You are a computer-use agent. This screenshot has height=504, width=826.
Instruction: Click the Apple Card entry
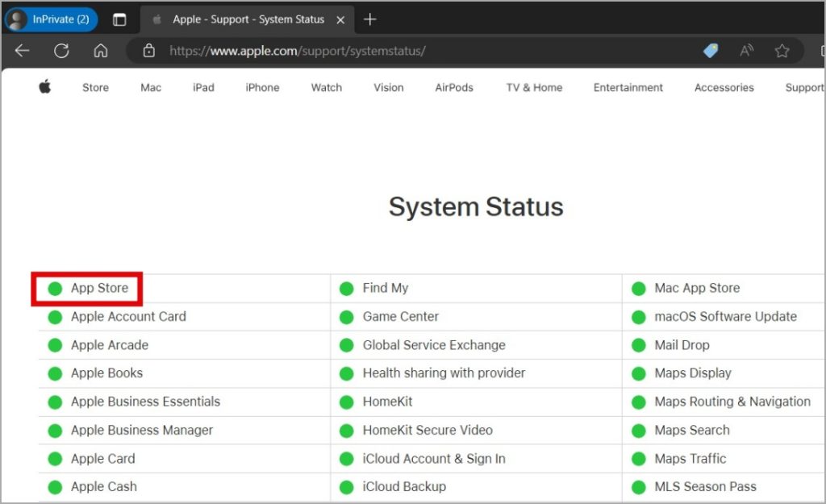pos(103,459)
